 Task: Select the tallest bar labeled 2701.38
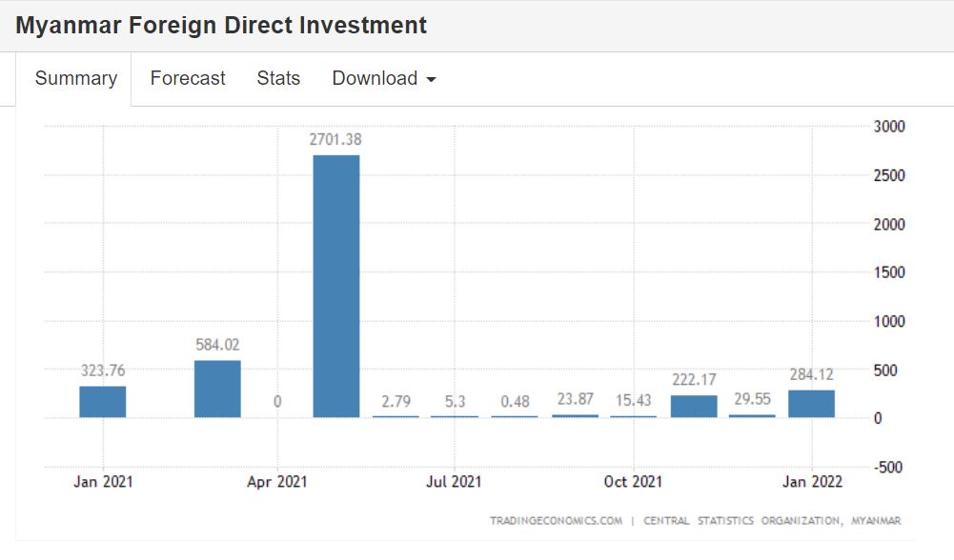335,286
